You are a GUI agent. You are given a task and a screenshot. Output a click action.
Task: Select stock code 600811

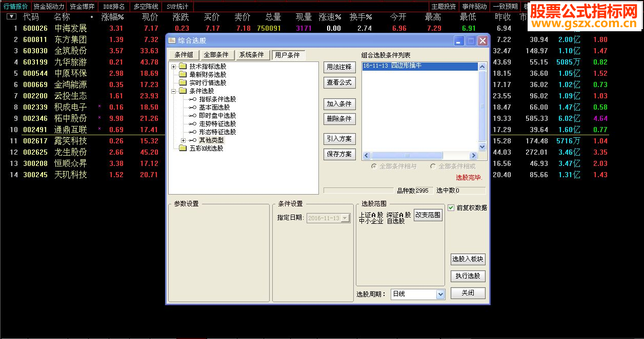(35, 39)
